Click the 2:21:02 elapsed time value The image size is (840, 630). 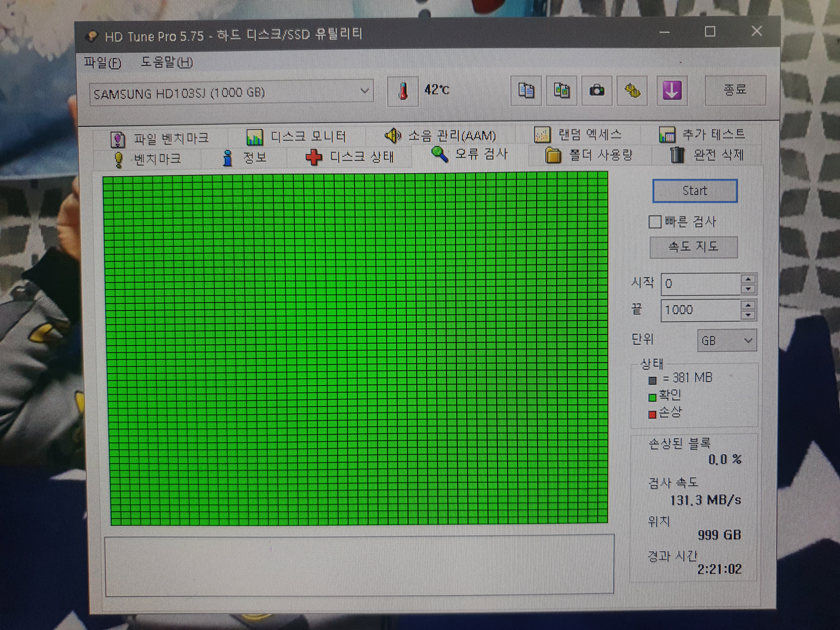(x=719, y=569)
